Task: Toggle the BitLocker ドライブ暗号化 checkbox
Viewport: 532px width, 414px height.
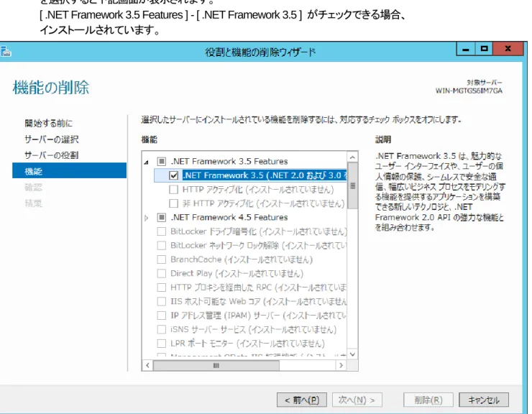Action: (162, 231)
